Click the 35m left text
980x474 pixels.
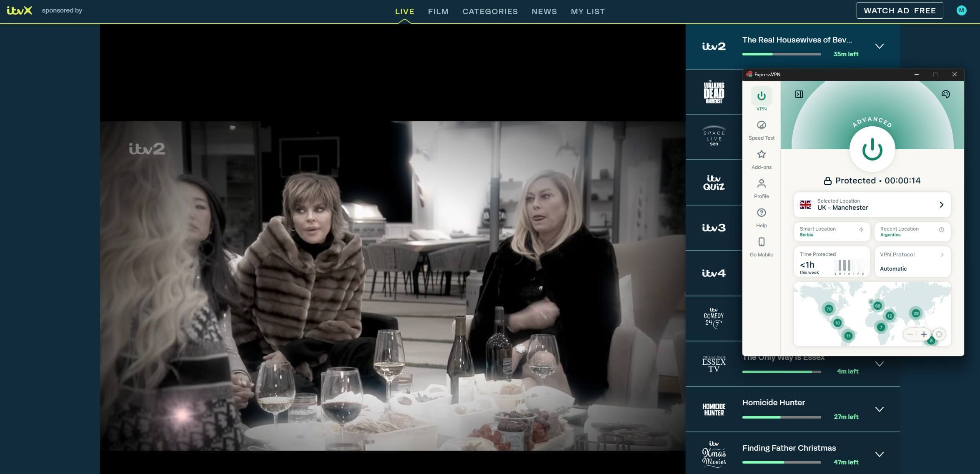pos(846,54)
